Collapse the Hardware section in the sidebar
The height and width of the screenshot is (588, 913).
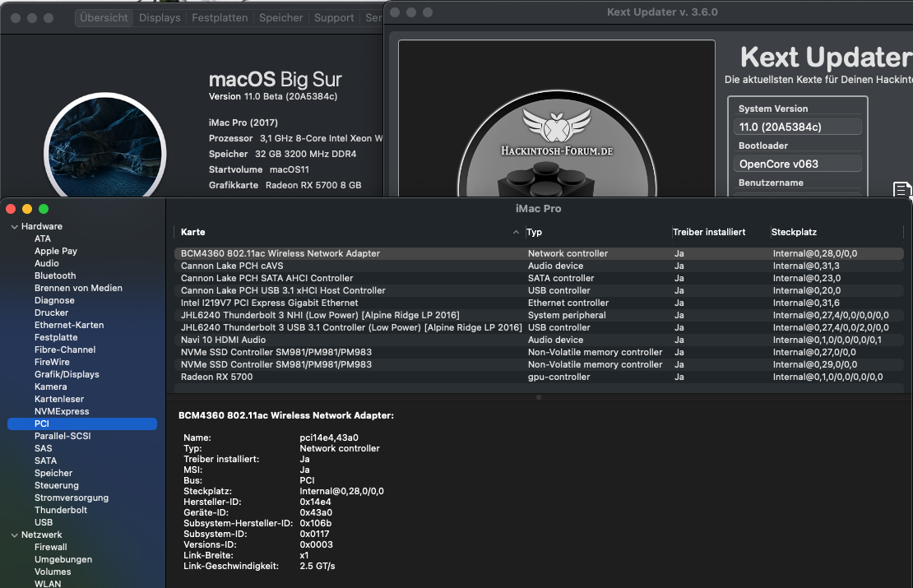coord(13,226)
